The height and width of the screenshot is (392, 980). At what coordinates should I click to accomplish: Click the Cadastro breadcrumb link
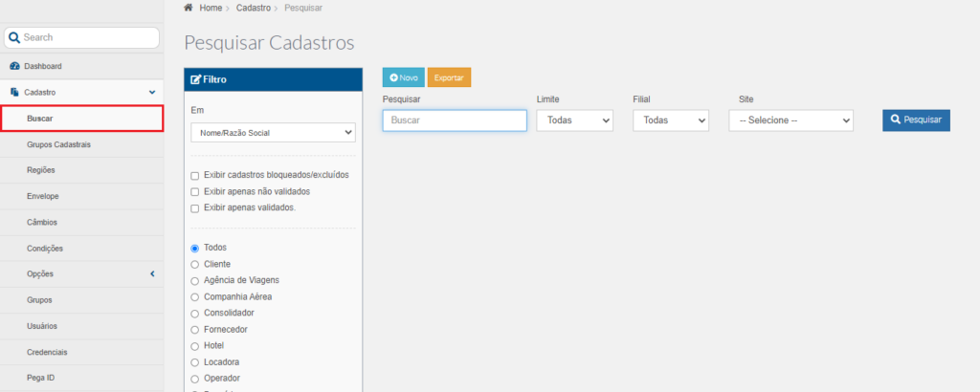tap(253, 8)
